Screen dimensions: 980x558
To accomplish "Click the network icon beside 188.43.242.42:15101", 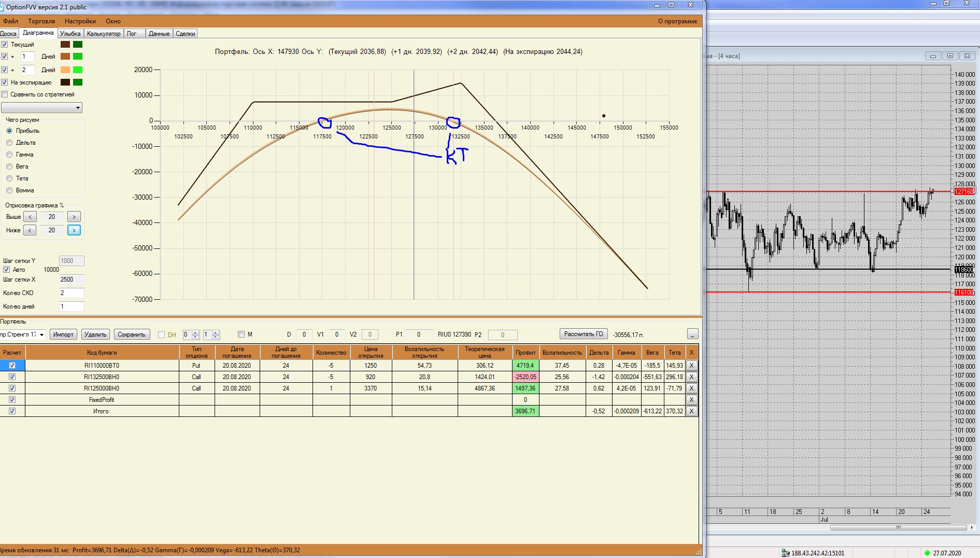I will point(785,553).
